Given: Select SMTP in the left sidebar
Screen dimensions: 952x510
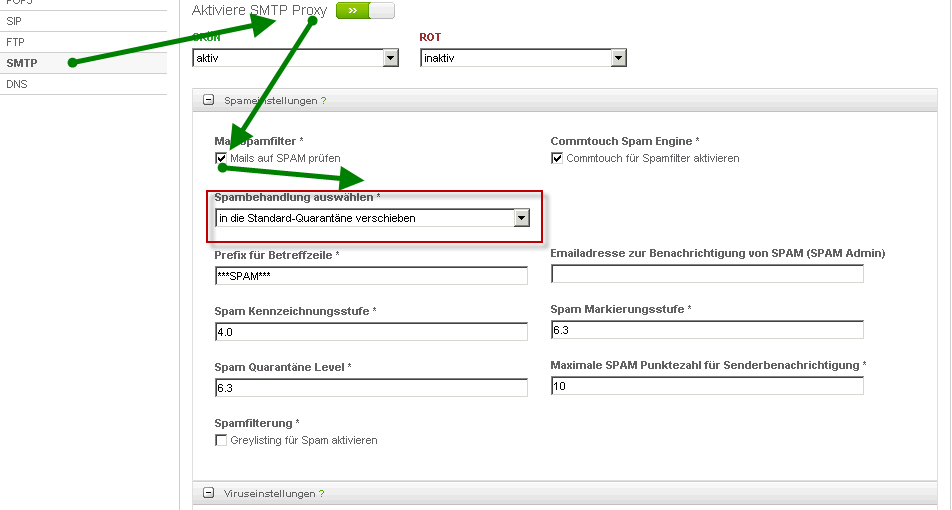Looking at the screenshot, I should [x=22, y=63].
